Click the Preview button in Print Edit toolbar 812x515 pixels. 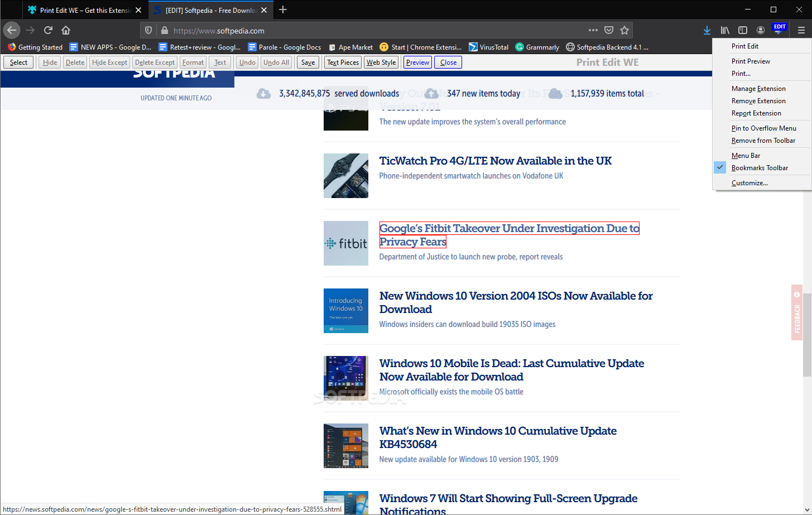coord(417,62)
